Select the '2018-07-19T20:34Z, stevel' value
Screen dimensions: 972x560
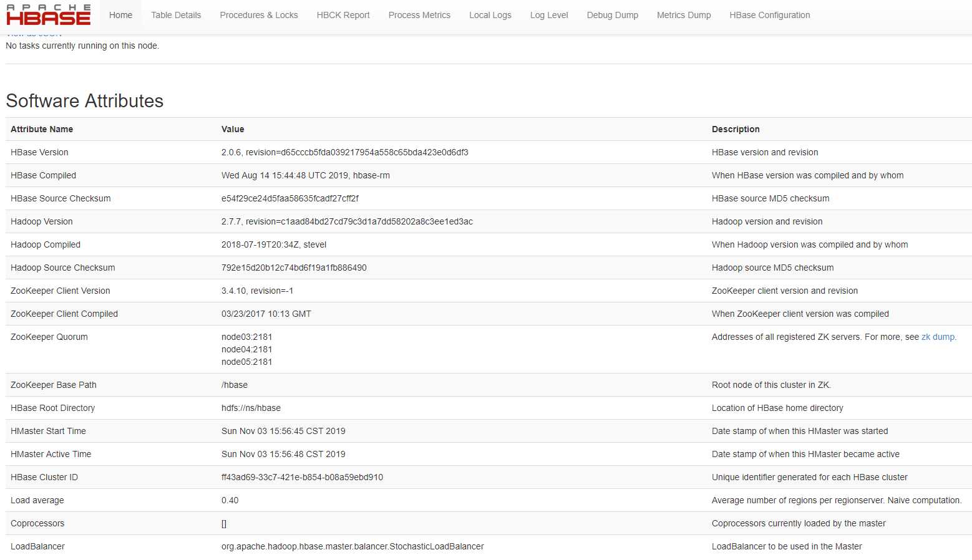274,244
